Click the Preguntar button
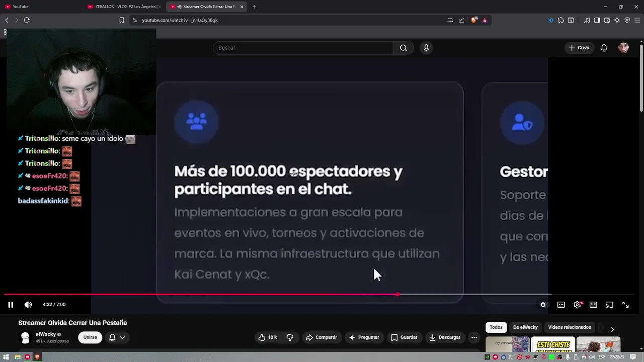Viewport: 644px width, 362px height. [x=364, y=337]
